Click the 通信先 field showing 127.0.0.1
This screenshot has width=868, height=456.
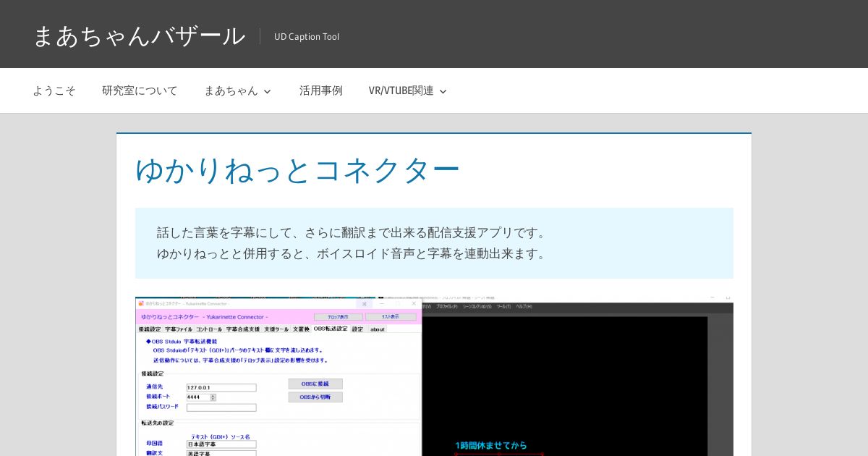tap(221, 387)
